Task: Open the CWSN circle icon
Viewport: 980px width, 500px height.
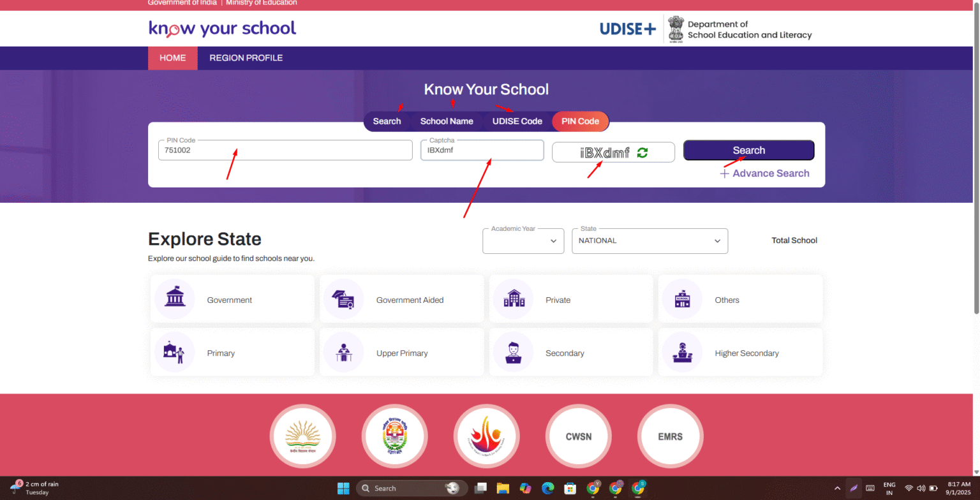Action: (x=578, y=436)
